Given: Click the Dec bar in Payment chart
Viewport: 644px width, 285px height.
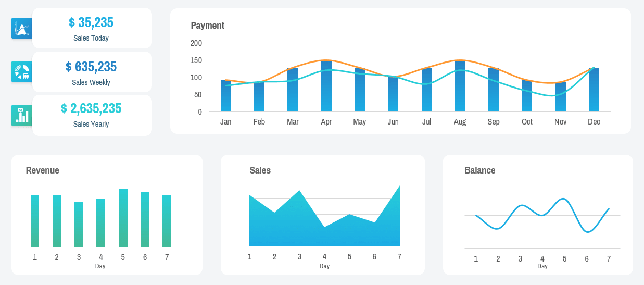Looking at the screenshot, I should click(x=594, y=90).
